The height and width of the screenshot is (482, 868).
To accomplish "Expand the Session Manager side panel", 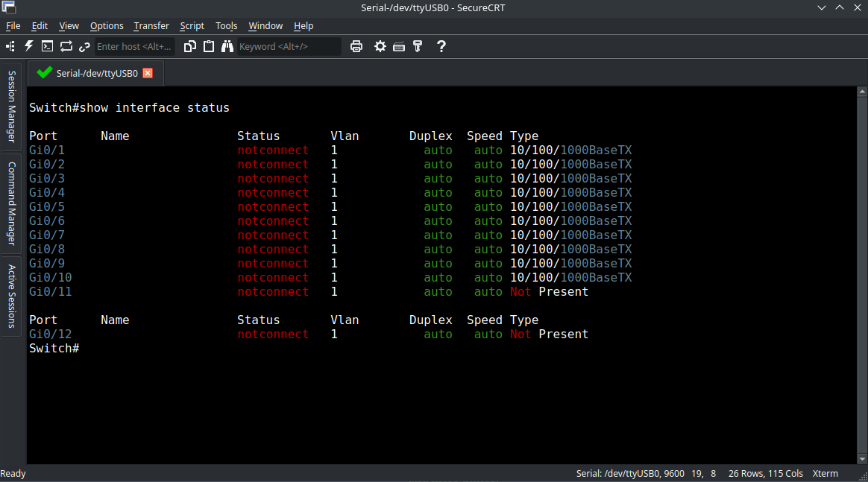I will [x=11, y=107].
